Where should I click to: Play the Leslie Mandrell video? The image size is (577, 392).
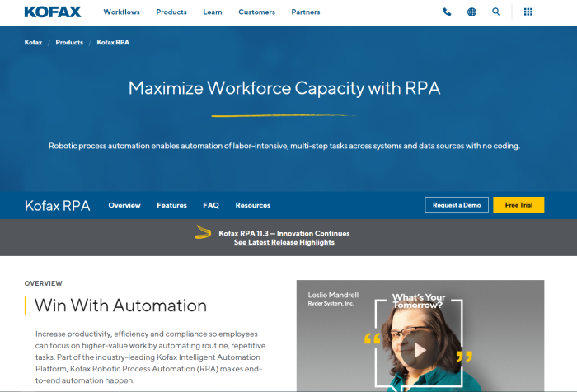[x=420, y=349]
